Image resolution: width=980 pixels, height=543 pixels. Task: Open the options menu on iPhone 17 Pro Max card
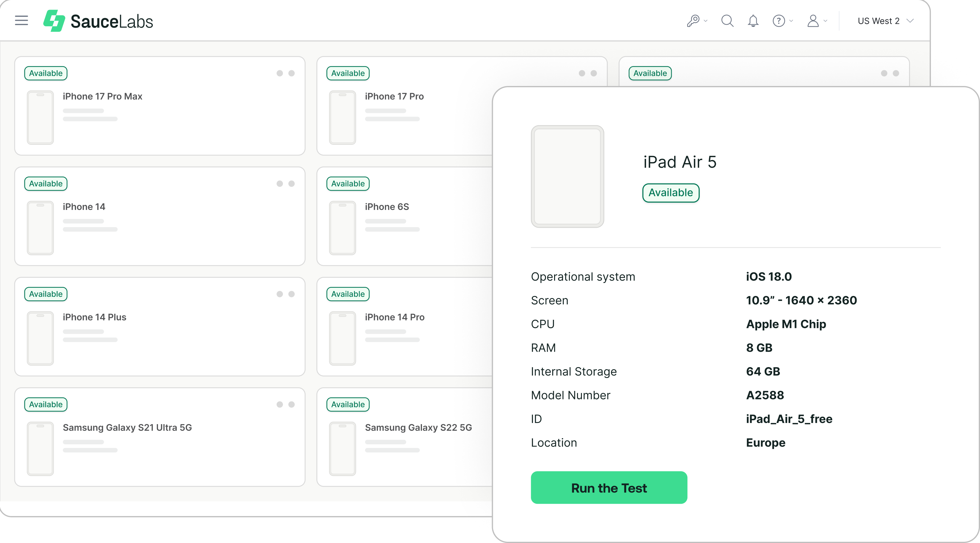coord(286,73)
